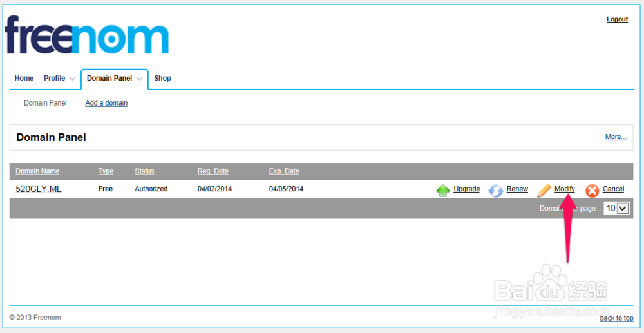Screen dimensions: 644x333
Task: Click the Domain Panel submenu item
Action: (x=45, y=103)
